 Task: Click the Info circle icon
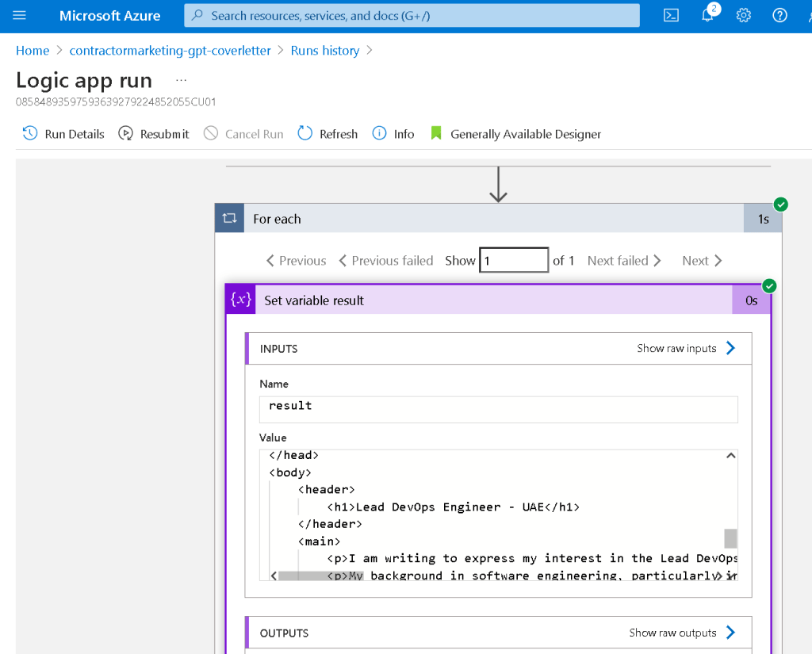click(379, 134)
